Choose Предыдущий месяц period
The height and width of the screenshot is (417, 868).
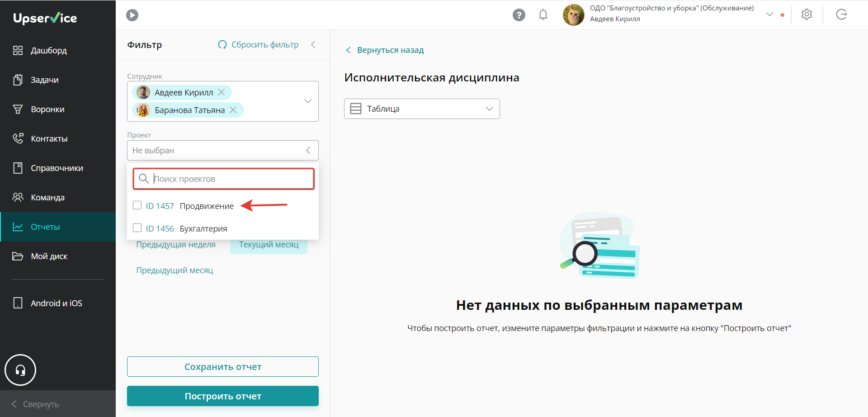pos(175,270)
